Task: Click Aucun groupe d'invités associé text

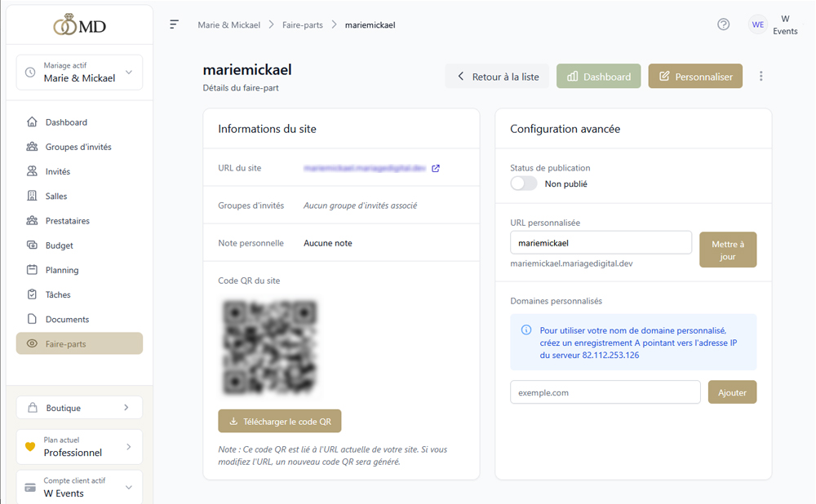Action: pos(360,206)
